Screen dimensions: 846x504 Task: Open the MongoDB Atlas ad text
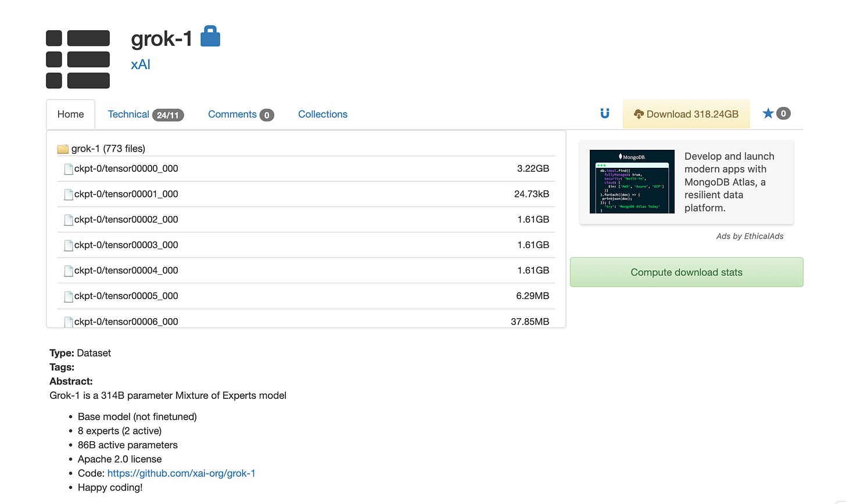729,182
